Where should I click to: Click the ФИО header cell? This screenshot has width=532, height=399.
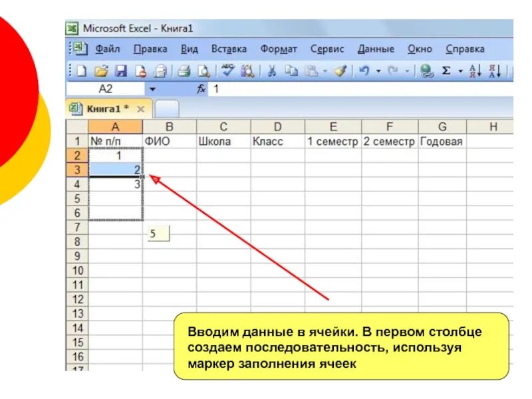click(x=170, y=141)
